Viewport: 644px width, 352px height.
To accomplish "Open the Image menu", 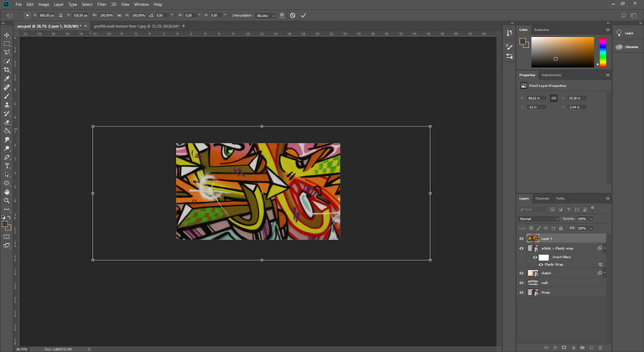I will coord(44,4).
